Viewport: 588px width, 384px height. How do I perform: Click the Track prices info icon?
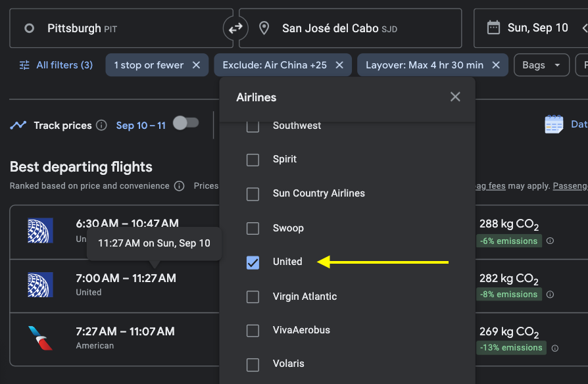pos(101,125)
